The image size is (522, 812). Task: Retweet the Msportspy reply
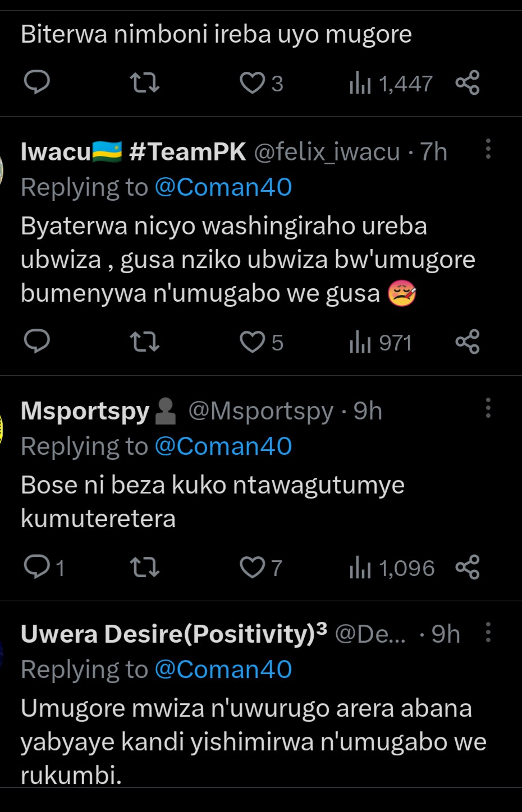(x=145, y=568)
